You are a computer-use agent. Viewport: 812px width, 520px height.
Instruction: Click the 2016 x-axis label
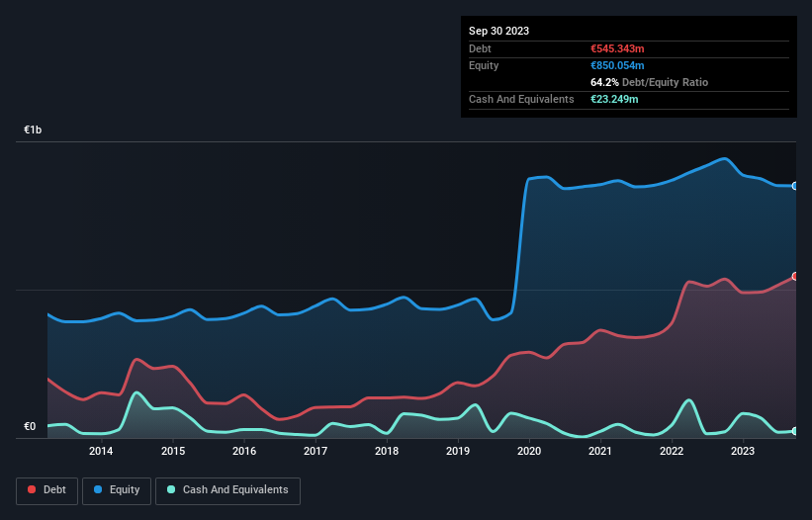[244, 451]
